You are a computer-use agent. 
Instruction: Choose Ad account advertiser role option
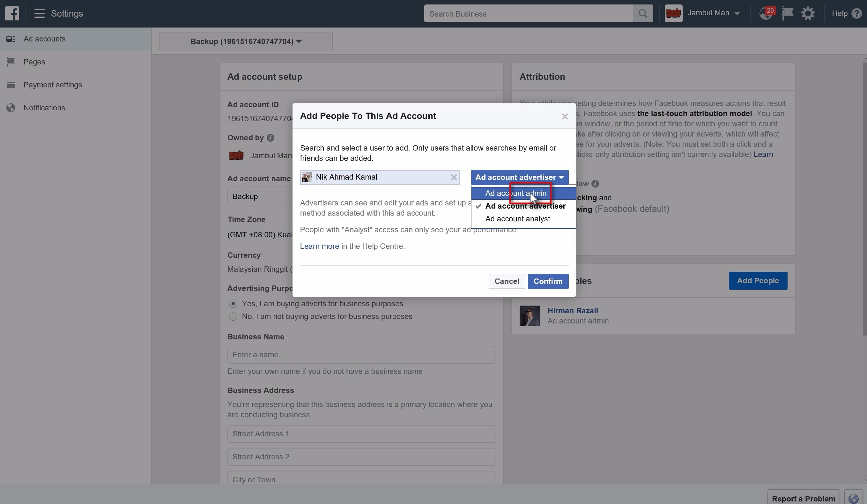point(523,206)
